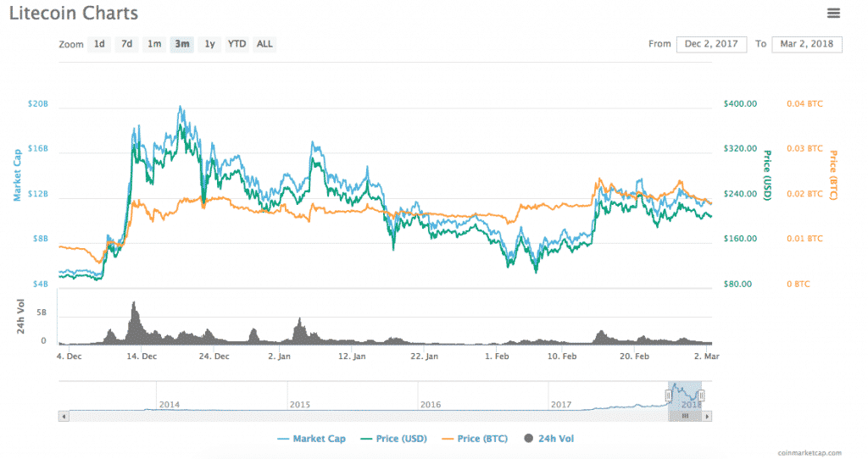The width and height of the screenshot is (868, 459).
Task: Edit the To date field
Action: tap(806, 44)
